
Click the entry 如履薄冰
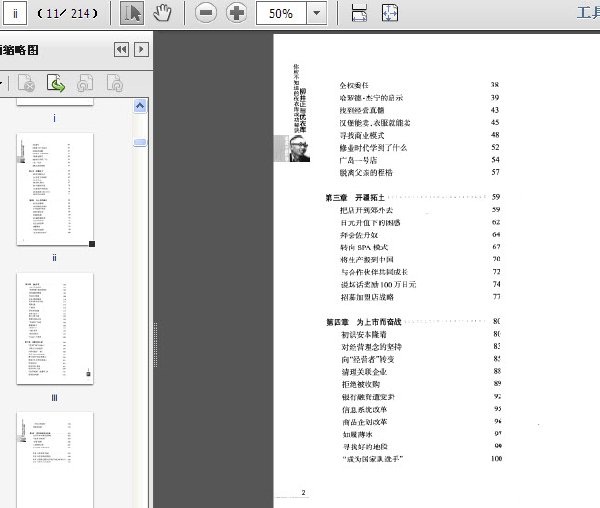click(357, 435)
